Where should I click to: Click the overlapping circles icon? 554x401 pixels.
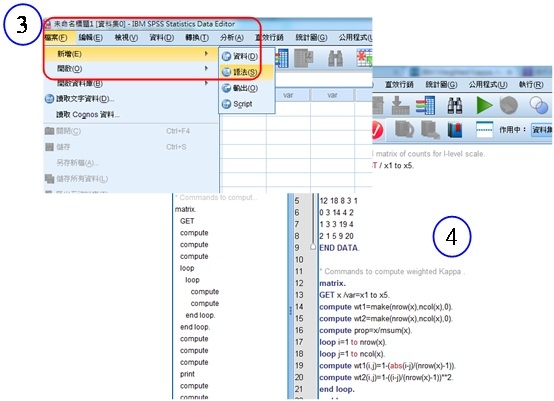point(539,105)
